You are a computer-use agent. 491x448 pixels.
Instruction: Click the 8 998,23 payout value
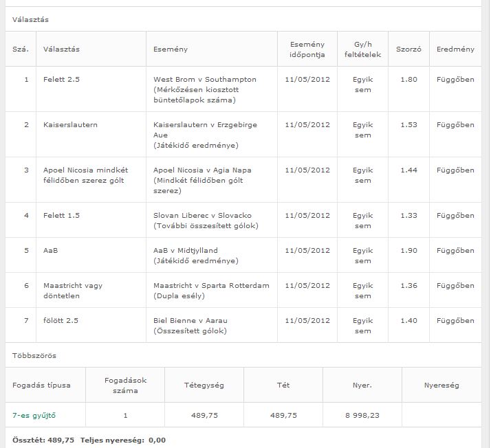362,415
